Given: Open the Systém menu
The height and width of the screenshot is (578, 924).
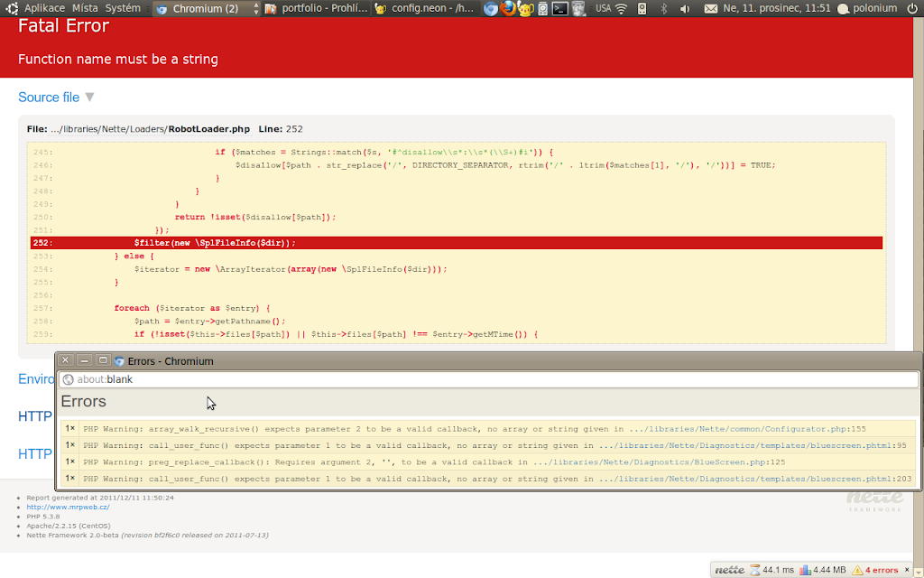Looking at the screenshot, I should [x=123, y=8].
